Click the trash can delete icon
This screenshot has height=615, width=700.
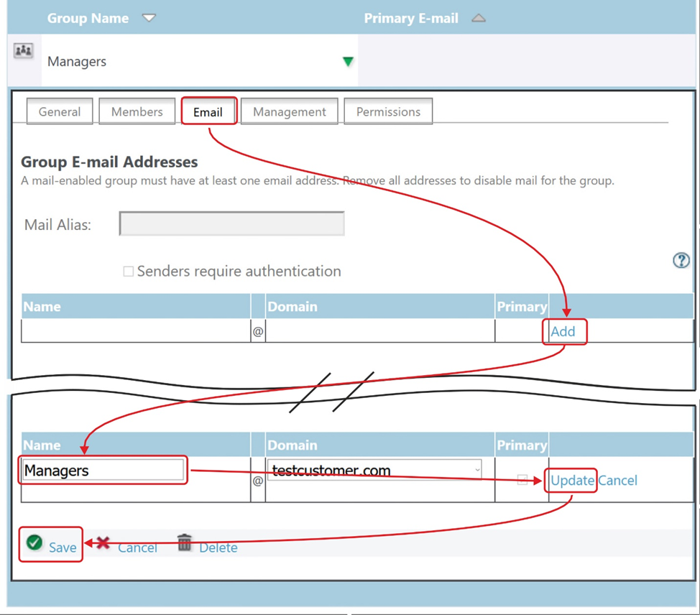tap(185, 542)
